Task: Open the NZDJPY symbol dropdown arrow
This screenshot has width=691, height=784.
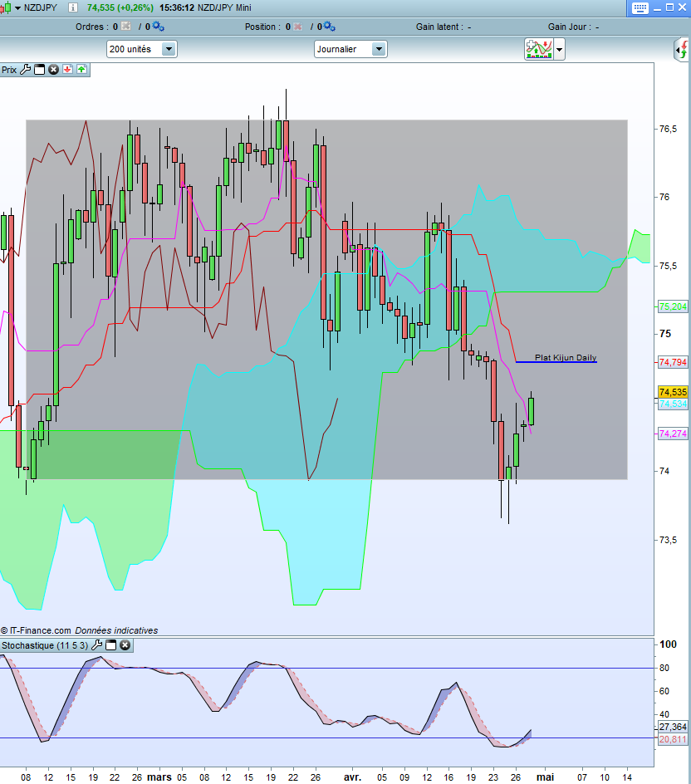Action: (17, 8)
